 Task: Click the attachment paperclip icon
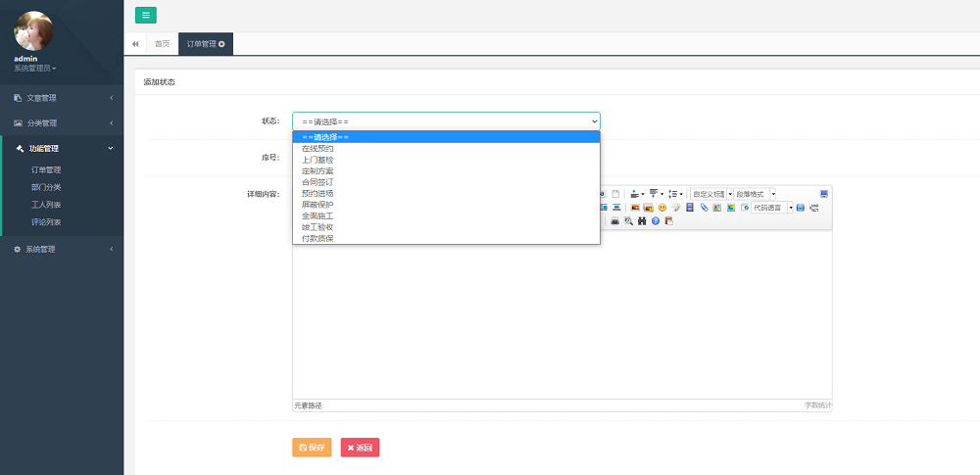[x=704, y=208]
